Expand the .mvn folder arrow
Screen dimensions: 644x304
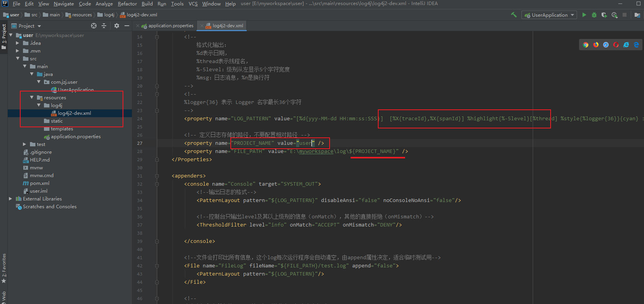18,51
